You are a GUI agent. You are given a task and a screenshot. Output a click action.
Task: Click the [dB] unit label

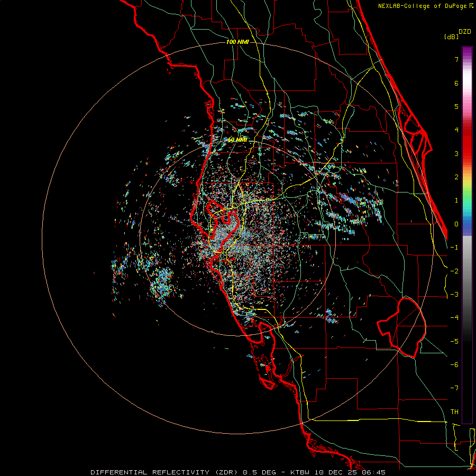click(452, 36)
